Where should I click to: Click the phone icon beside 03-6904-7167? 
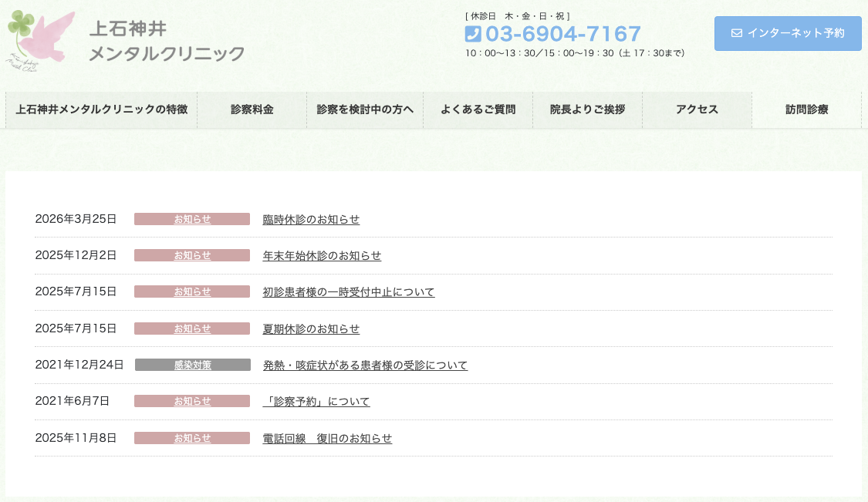473,35
